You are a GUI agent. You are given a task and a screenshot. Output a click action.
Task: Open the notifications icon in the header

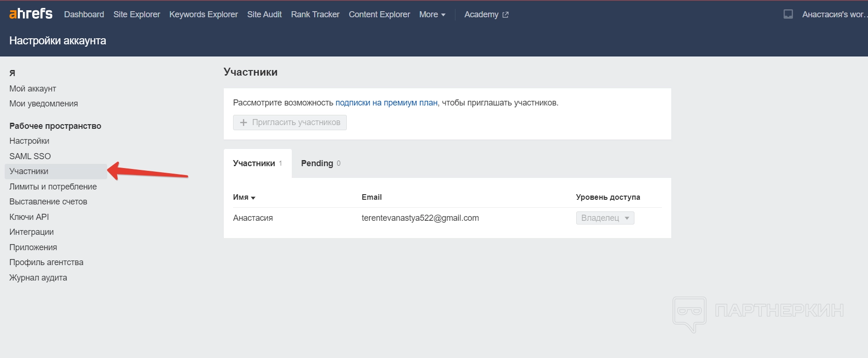pos(788,14)
